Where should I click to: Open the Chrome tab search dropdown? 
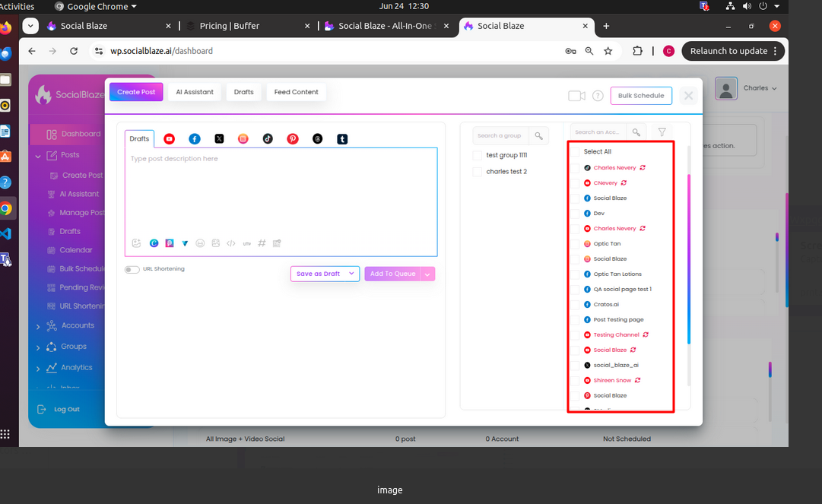coord(30,26)
